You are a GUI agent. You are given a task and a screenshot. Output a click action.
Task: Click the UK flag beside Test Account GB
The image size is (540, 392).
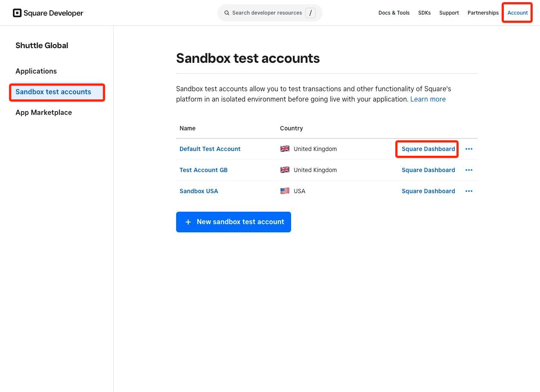(285, 170)
